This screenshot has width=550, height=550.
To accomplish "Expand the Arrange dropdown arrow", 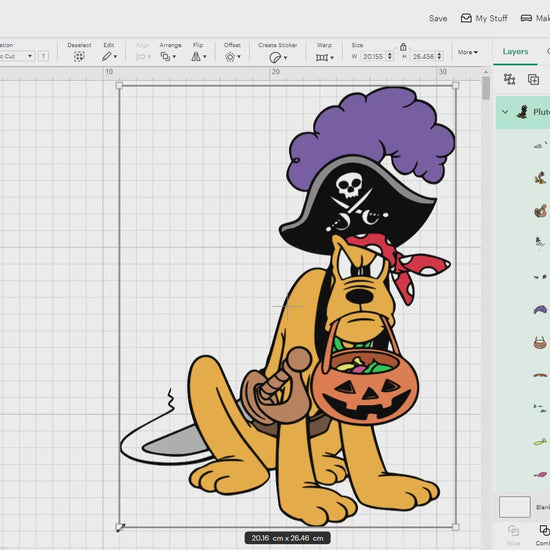I will tap(174, 56).
